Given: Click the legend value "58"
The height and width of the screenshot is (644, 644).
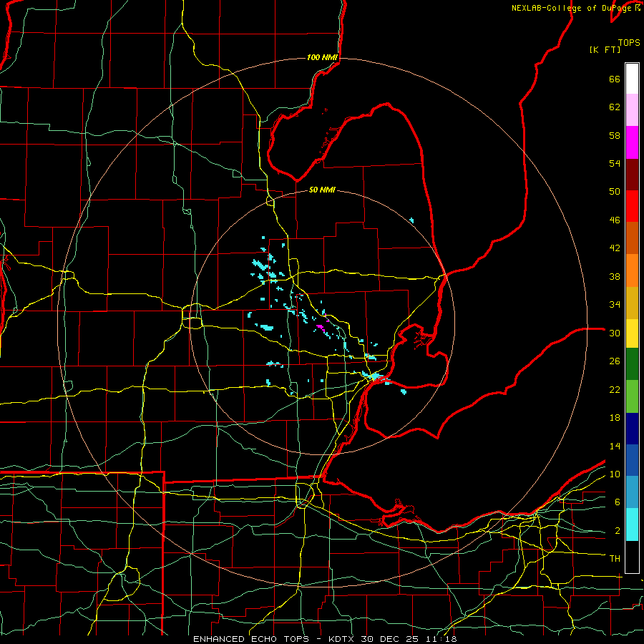Looking at the screenshot, I should [615, 135].
